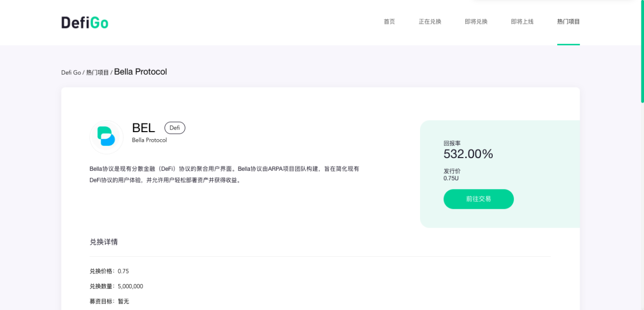
Task: Click the 回报率 532.00% figure
Action: point(468,154)
